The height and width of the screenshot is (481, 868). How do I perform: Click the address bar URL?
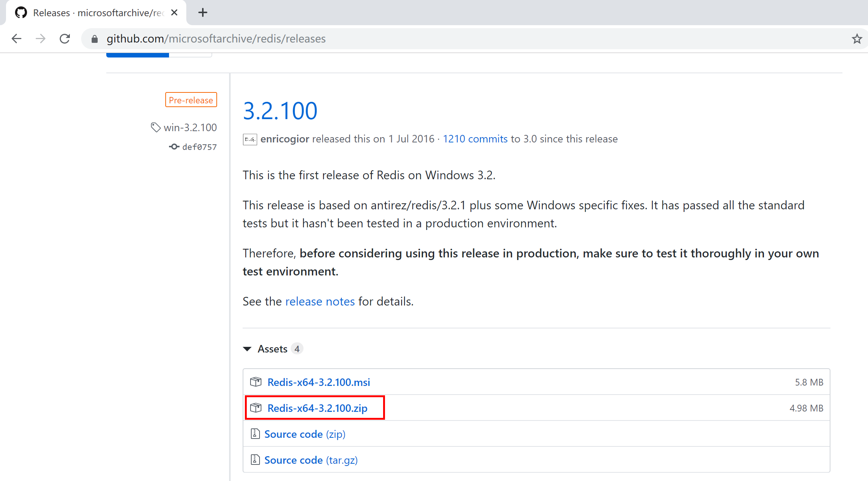tap(216, 39)
